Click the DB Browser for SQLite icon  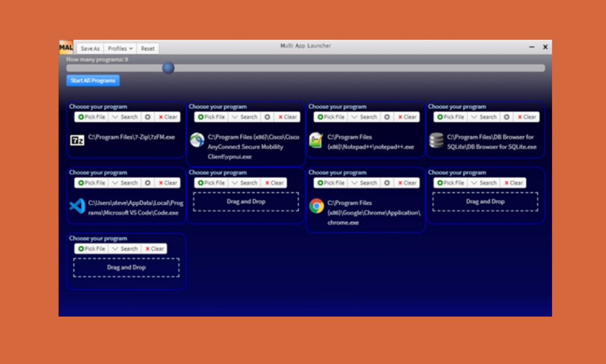[436, 140]
